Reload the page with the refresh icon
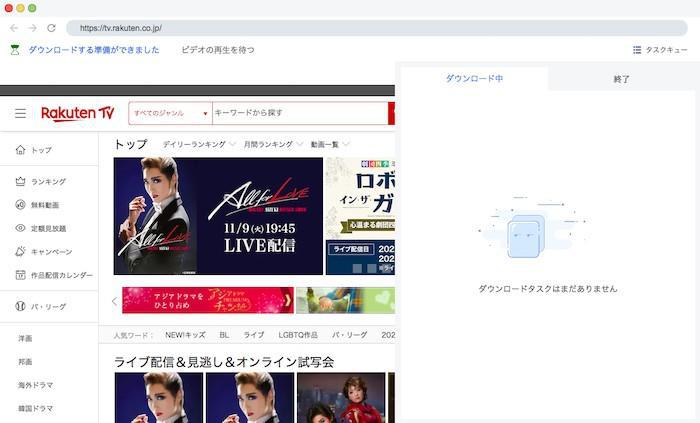Image resolution: width=700 pixels, height=423 pixels. [x=51, y=28]
